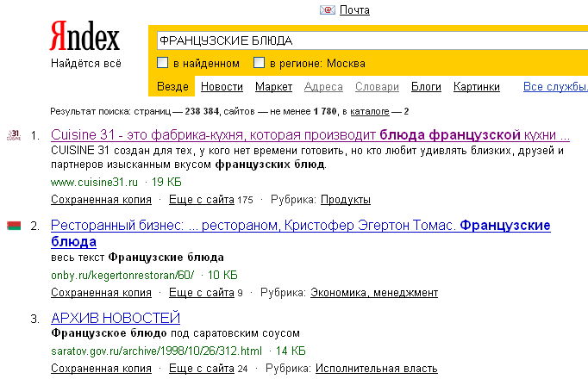Image resolution: width=588 pixels, height=379 pixels.
Task: Open cached copy of the saratov.gov.ru result
Action: (101, 368)
